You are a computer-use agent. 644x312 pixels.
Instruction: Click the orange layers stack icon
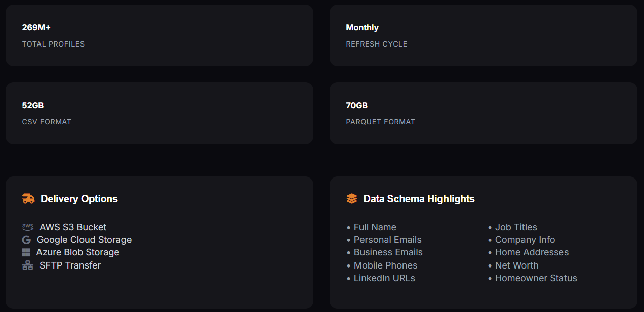click(x=352, y=199)
